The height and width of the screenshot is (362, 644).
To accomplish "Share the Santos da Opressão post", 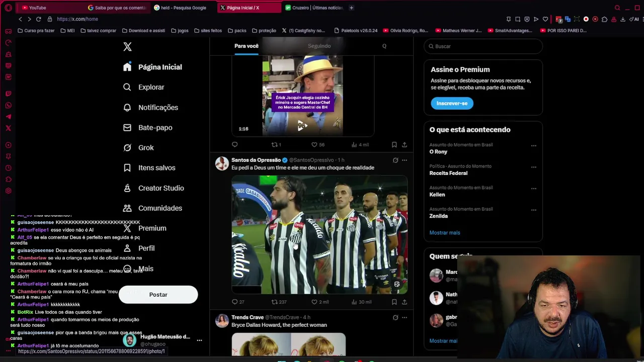I will pos(404,302).
